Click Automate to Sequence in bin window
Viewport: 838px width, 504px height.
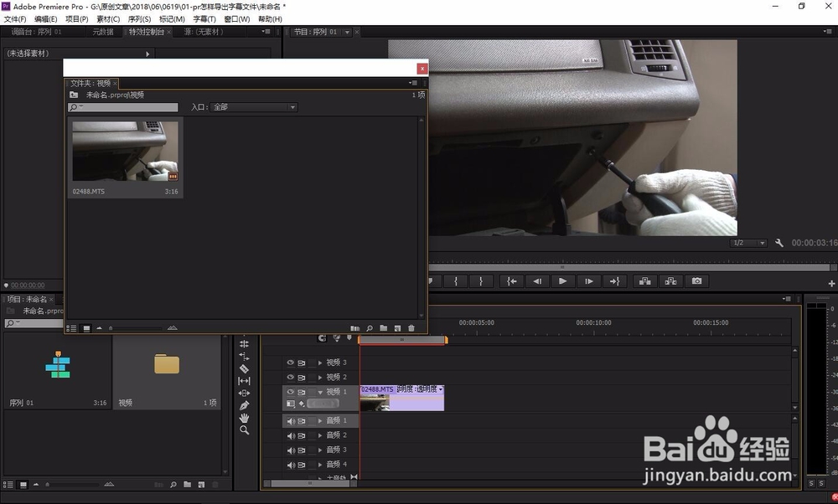tap(354, 328)
